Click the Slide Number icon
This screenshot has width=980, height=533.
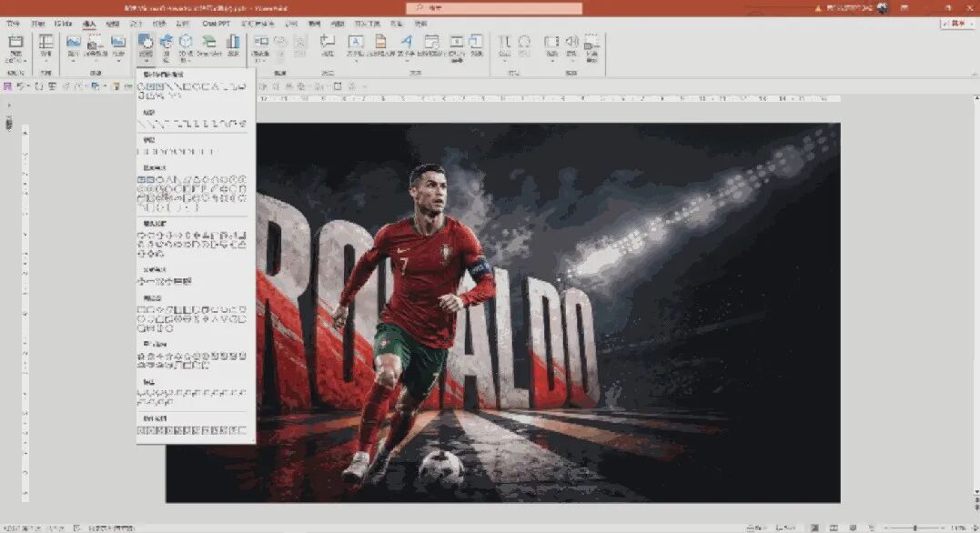[457, 41]
